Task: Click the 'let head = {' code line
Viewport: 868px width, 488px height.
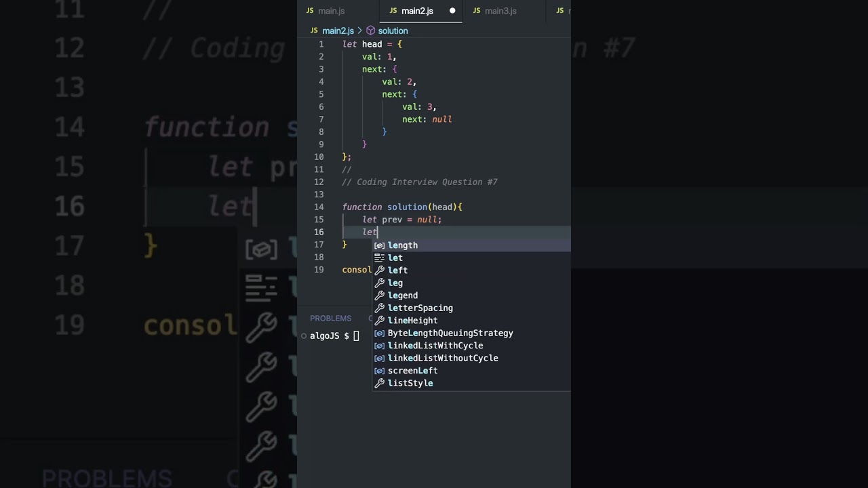Action: click(x=372, y=44)
